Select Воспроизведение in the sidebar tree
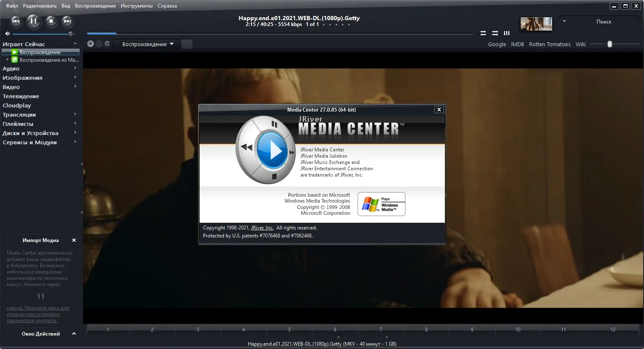This screenshot has width=644, height=349. click(40, 52)
